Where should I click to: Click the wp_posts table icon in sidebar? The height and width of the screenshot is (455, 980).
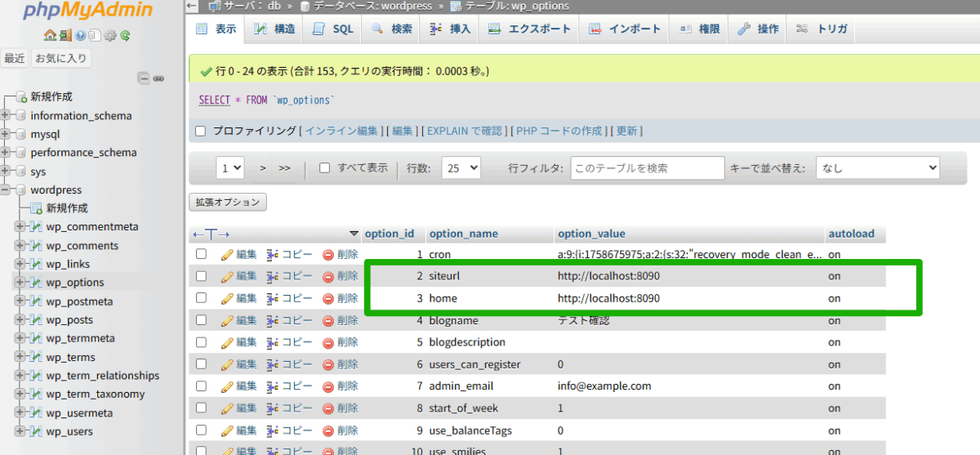36,320
